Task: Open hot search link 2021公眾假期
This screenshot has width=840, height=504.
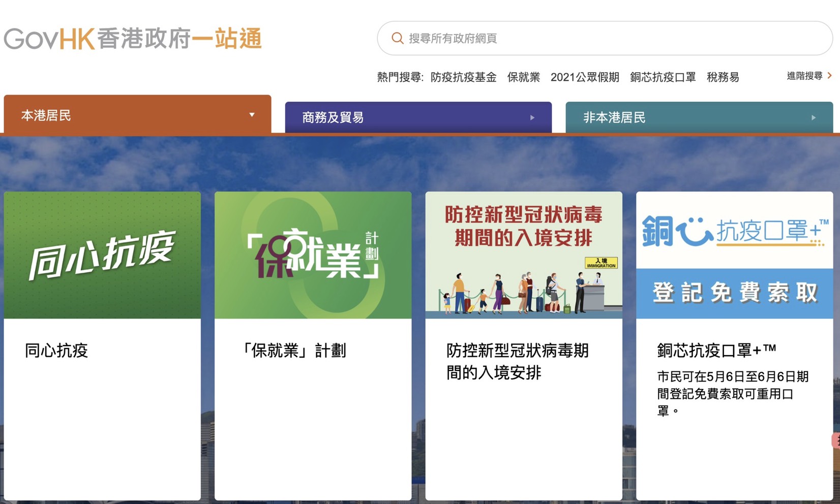Action: click(x=585, y=77)
